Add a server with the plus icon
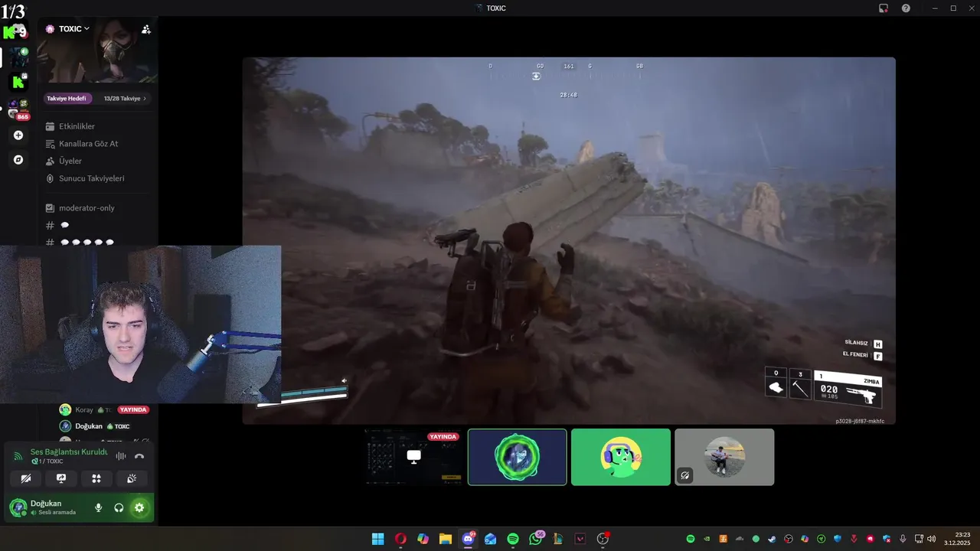 18,135
